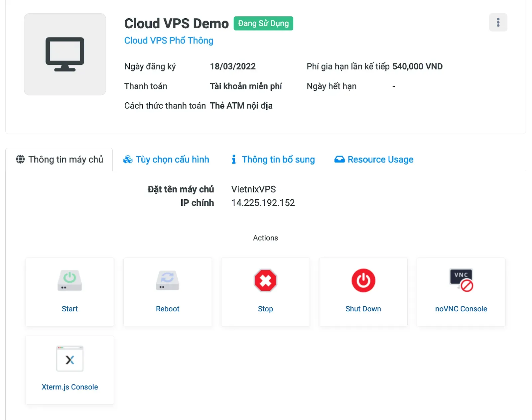Click the red Stop icon
The width and height of the screenshot is (532, 420).
[265, 280]
